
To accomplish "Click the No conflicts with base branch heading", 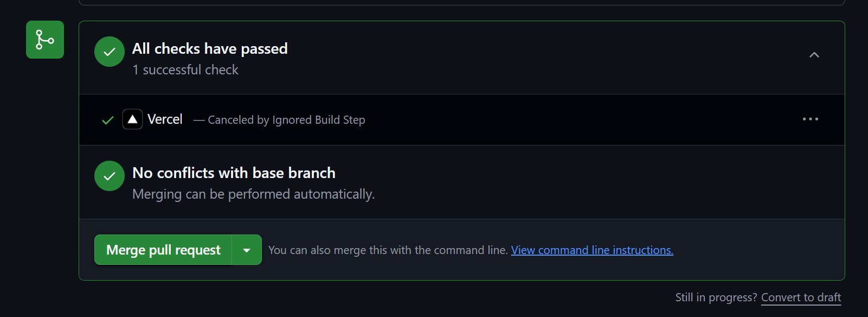I will tap(234, 173).
